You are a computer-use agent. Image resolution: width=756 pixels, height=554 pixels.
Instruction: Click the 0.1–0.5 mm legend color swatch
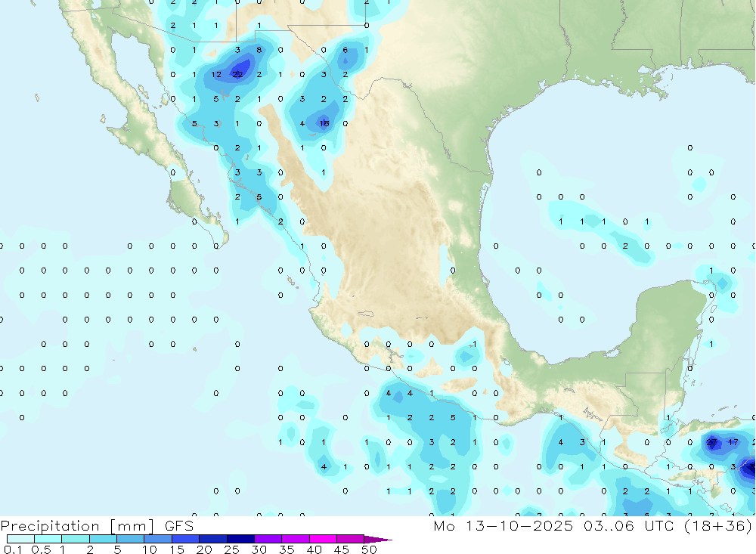tap(20, 539)
